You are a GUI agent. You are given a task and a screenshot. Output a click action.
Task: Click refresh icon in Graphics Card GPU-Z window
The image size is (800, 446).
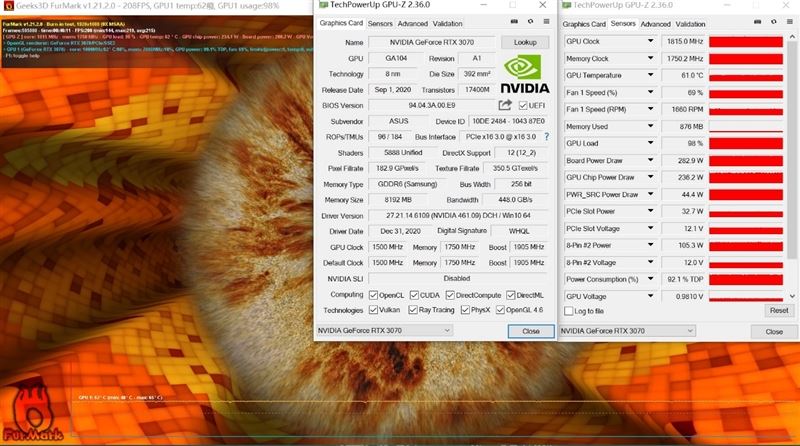531,21
